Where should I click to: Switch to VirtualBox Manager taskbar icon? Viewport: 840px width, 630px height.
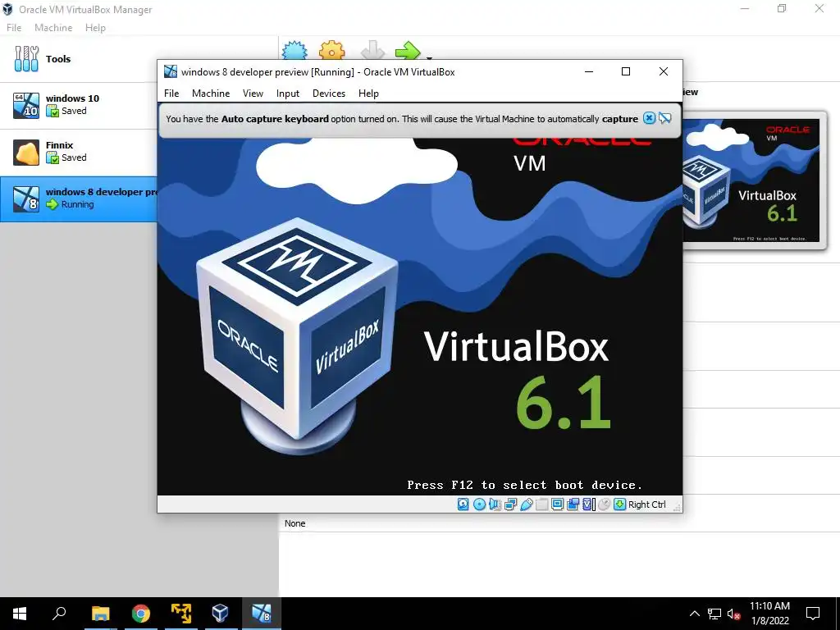coord(220,614)
